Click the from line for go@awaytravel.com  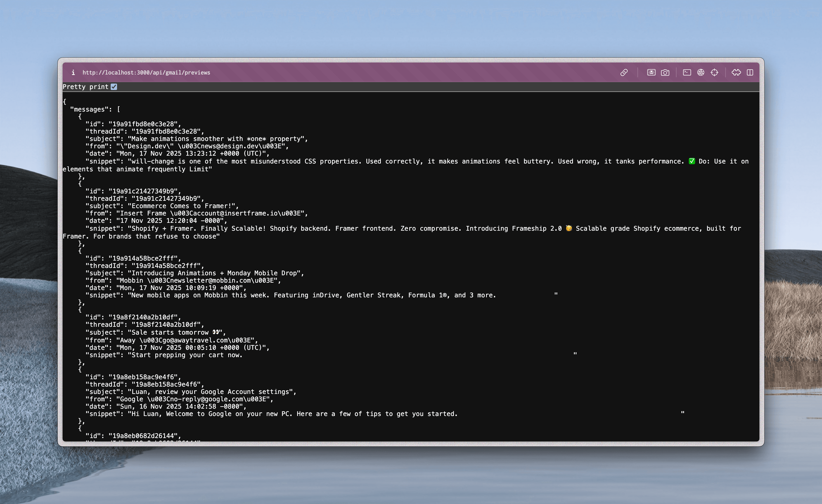point(172,340)
